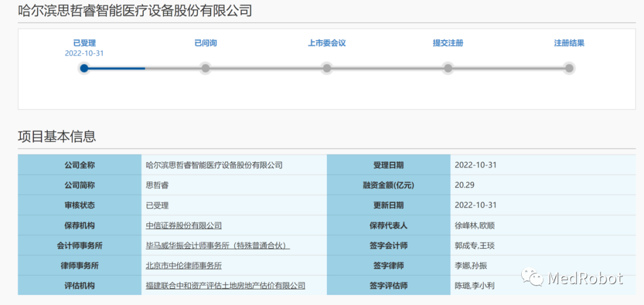644x305 pixels.
Task: Click the 更新日期 header cell
Action: tap(389, 205)
